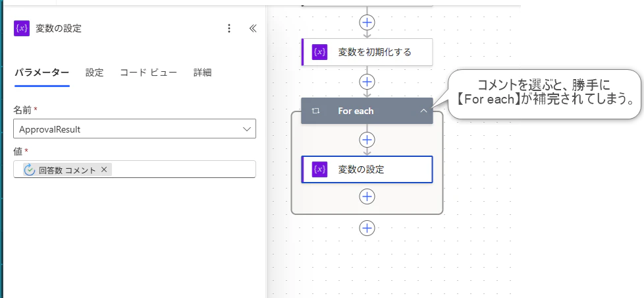Screen dimensions: 644x298
Task: Click the 変数の設定 panel title
Action: point(59,28)
